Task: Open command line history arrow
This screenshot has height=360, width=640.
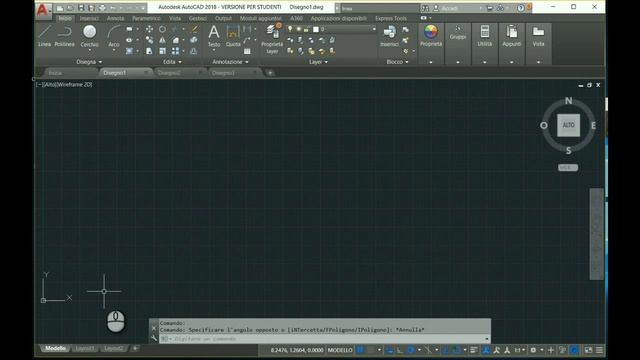Action: 487,339
